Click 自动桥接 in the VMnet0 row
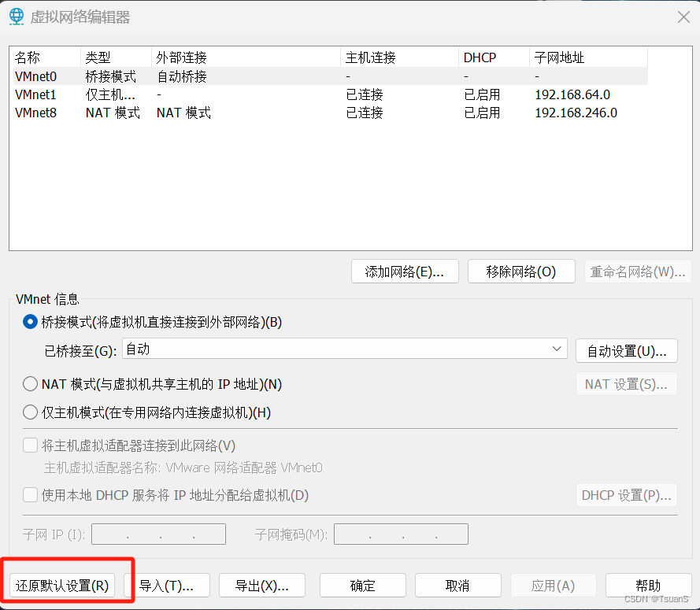 182,76
